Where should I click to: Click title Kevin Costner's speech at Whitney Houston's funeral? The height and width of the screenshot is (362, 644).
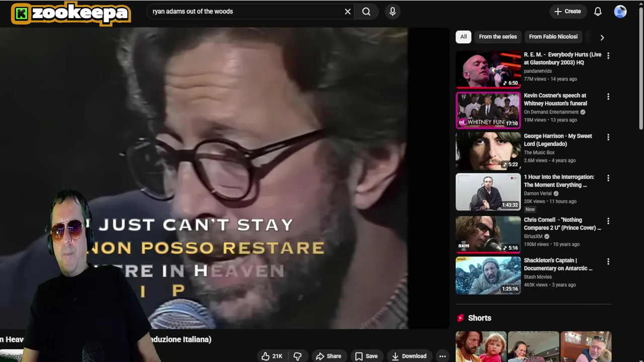point(555,99)
